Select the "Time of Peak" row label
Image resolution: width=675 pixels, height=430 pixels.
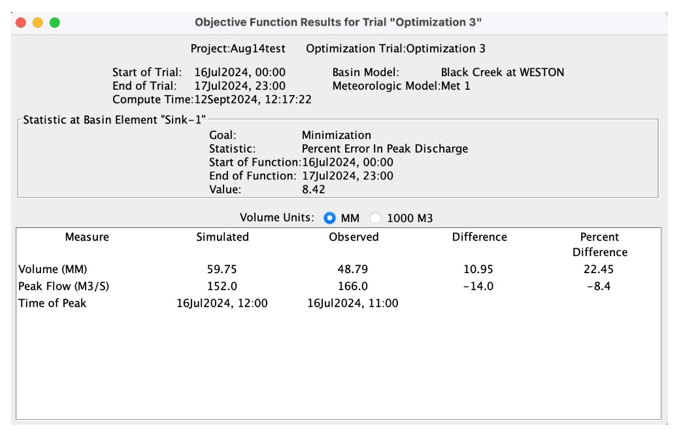pos(53,303)
